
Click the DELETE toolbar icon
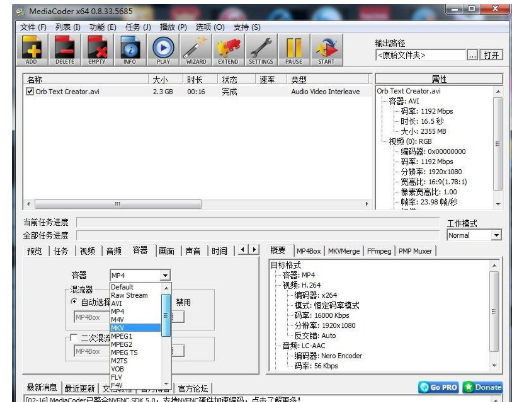pyautogui.click(x=65, y=50)
